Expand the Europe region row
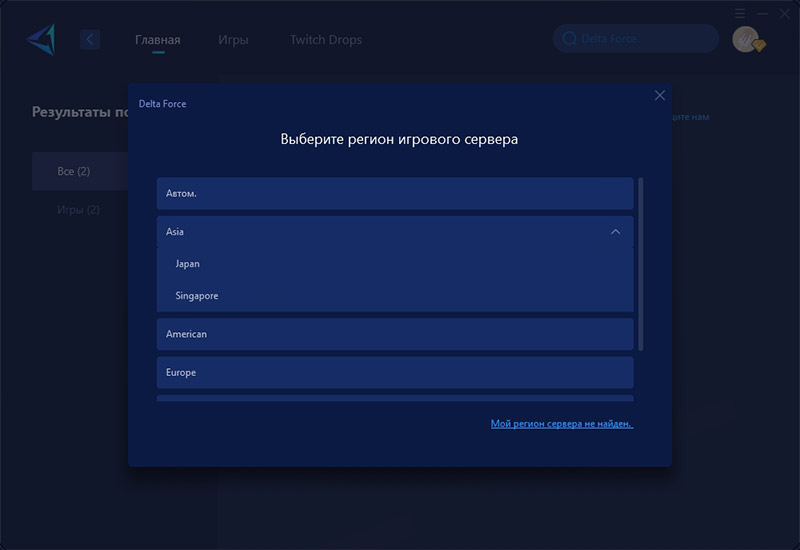The image size is (800, 550). coord(395,372)
